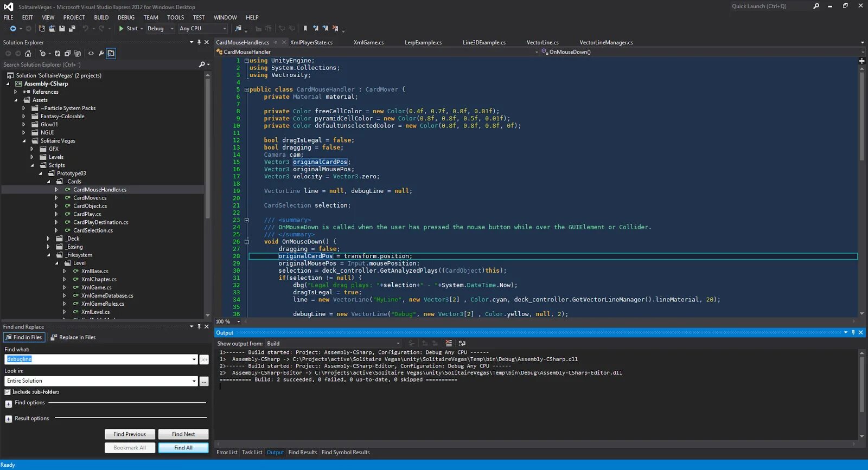Screen dimensions: 868x470
Task: Click the Find in Files toolbar icon
Action: (238, 29)
